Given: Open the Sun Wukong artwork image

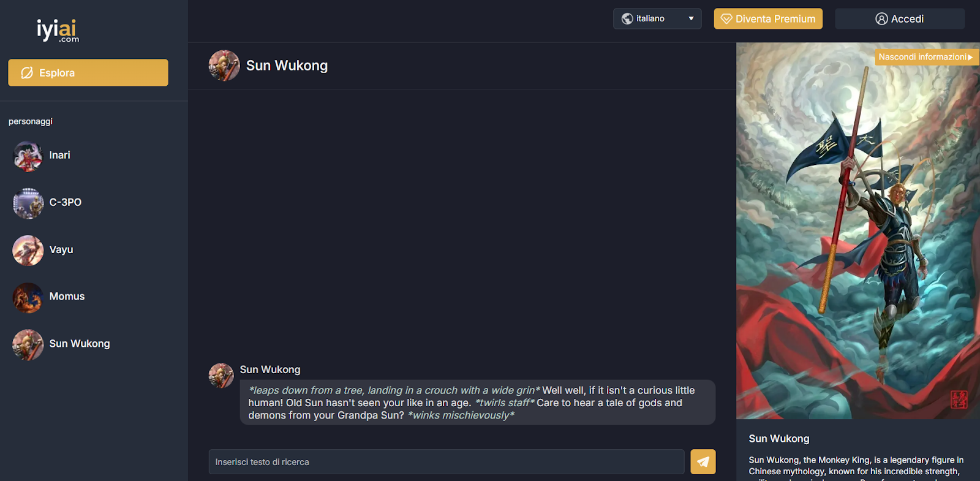Looking at the screenshot, I should pyautogui.click(x=858, y=231).
